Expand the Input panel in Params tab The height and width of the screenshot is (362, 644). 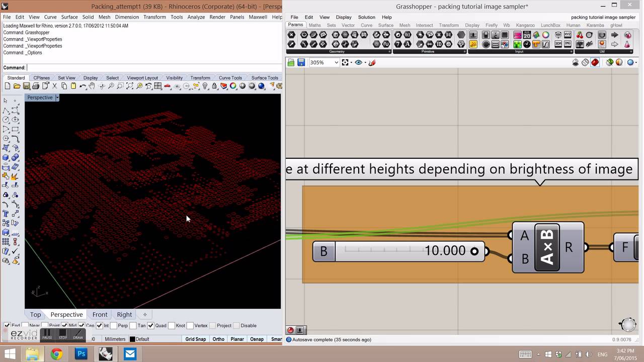(520, 51)
